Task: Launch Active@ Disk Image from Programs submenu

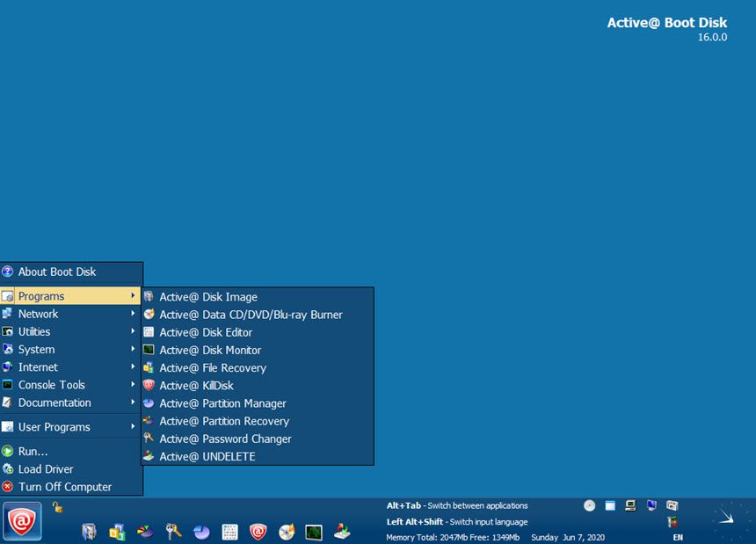Action: (258, 297)
